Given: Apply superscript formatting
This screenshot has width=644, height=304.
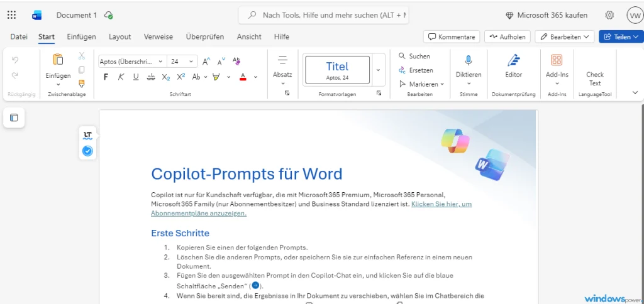Looking at the screenshot, I should [180, 77].
